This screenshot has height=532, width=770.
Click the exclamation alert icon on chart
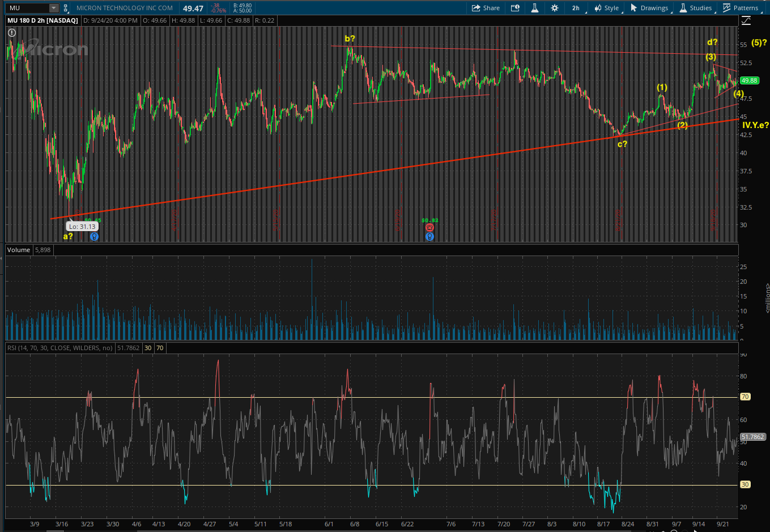[x=11, y=33]
